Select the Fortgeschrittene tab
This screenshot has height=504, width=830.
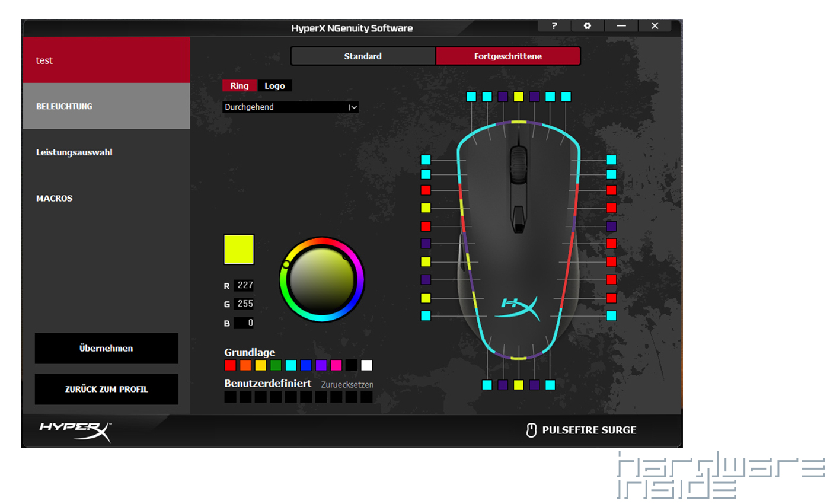(507, 56)
